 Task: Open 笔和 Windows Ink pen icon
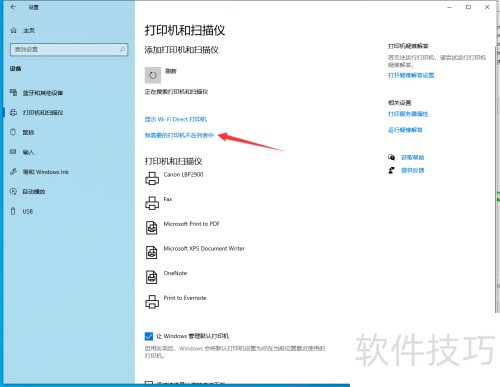coord(13,172)
